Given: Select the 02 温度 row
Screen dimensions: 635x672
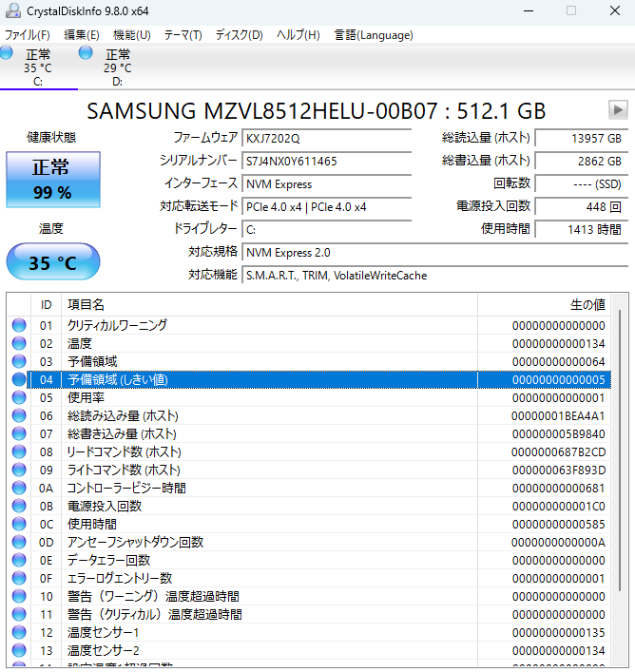Looking at the screenshot, I should 309,343.
